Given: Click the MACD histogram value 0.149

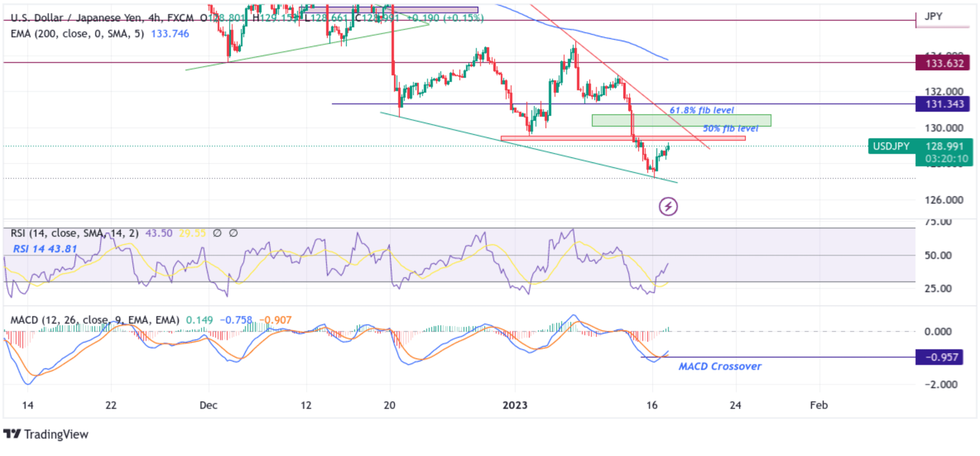Looking at the screenshot, I should click(199, 320).
